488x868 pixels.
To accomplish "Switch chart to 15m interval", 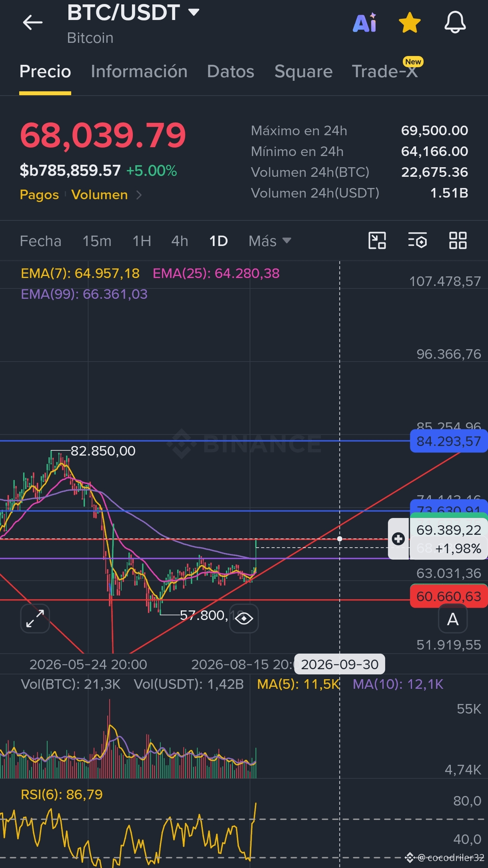I will (x=97, y=241).
